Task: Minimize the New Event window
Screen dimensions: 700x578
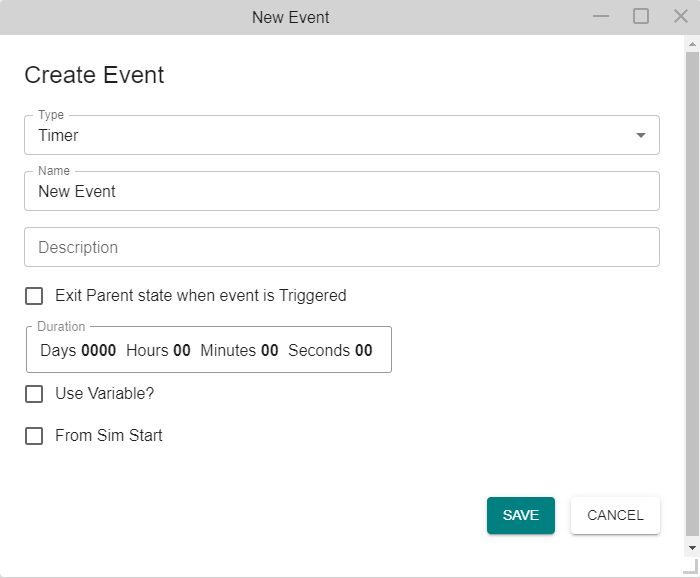Action: (601, 17)
